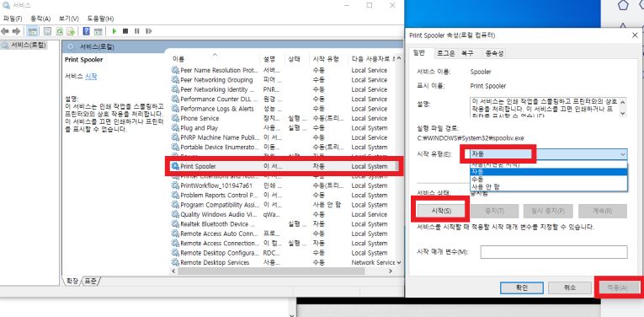644x317 pixels.
Task: Toggle the action pane toolbar icon
Action: (x=98, y=31)
